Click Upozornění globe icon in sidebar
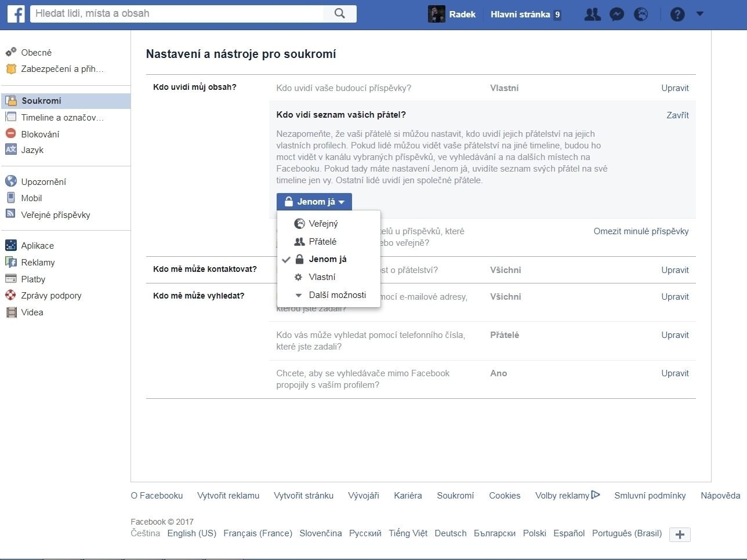This screenshot has height=560, width=747. 11,181
